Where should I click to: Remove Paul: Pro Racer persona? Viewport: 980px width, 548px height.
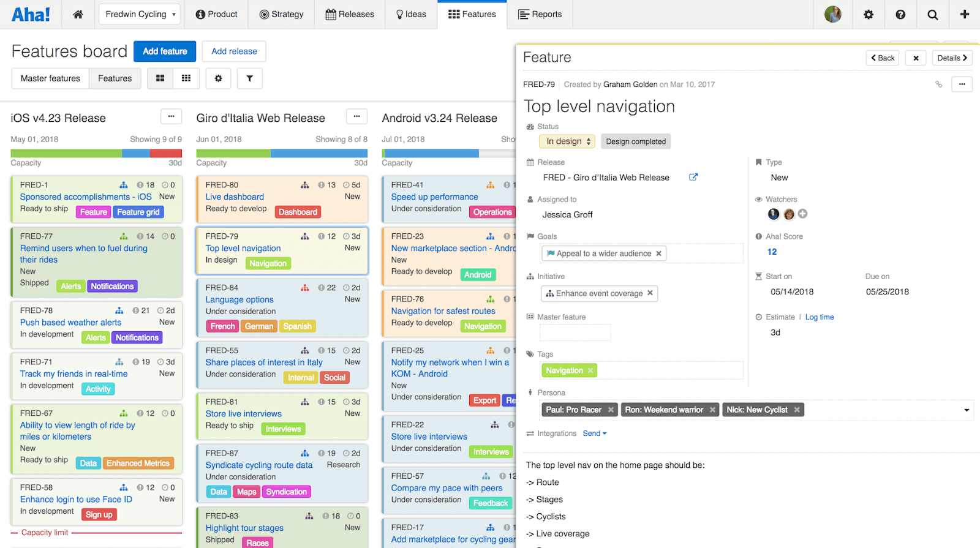click(x=611, y=410)
